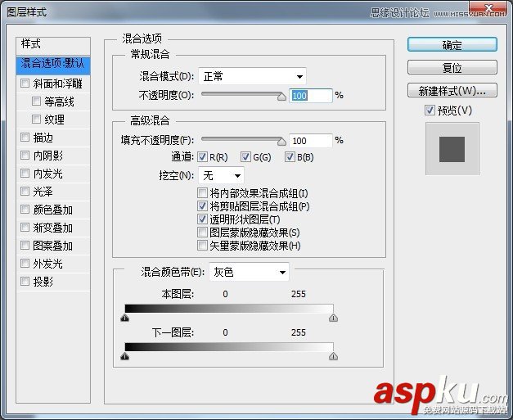Select 混合选项:默认 in the styles list
The image size is (513, 420).
[x=53, y=64]
